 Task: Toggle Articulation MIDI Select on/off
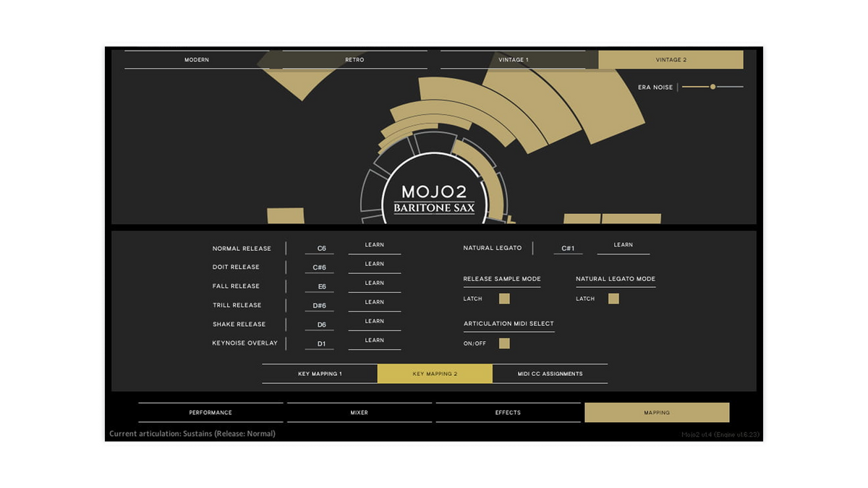[x=505, y=343]
